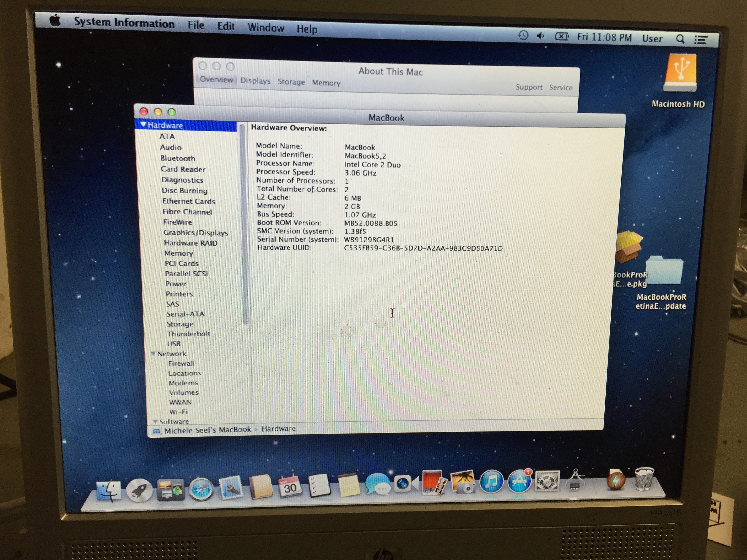Switch to Memory tab in About This Mac
Viewport: 747px width, 560px height.
click(326, 83)
